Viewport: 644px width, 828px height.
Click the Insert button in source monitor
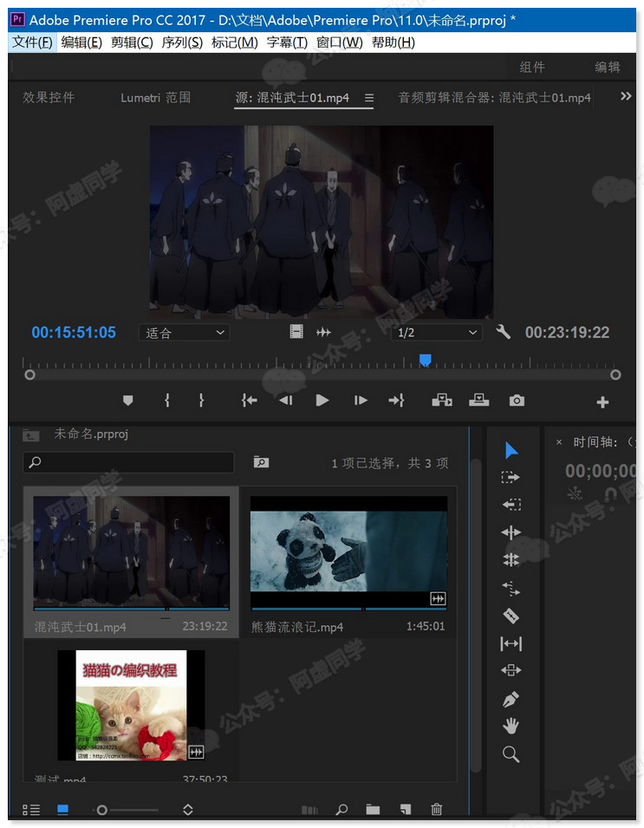(442, 401)
